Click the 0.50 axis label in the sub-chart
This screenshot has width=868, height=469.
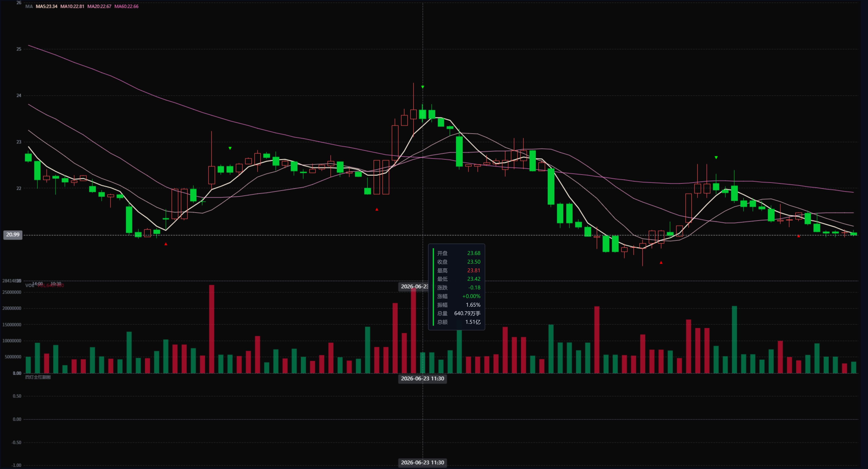click(x=17, y=396)
